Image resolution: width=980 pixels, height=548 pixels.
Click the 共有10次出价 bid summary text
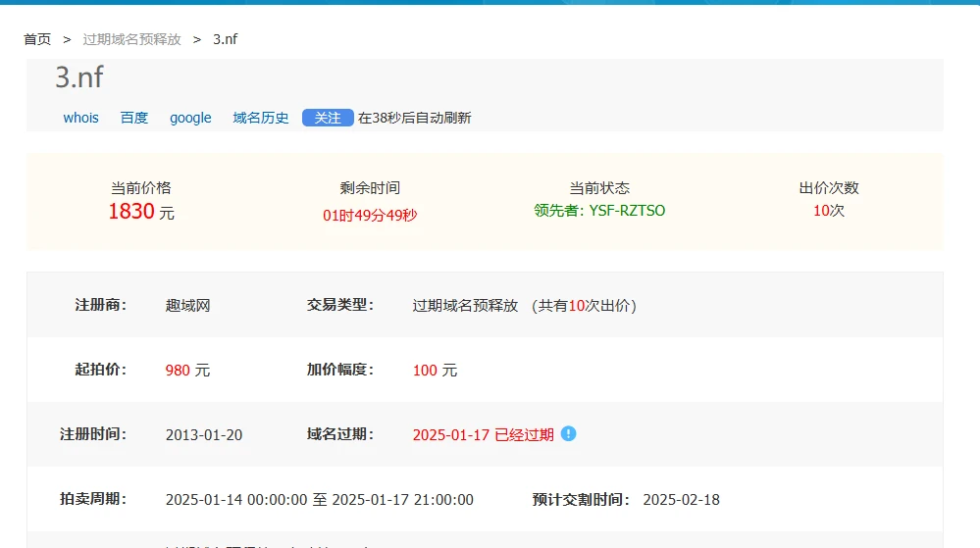point(584,305)
